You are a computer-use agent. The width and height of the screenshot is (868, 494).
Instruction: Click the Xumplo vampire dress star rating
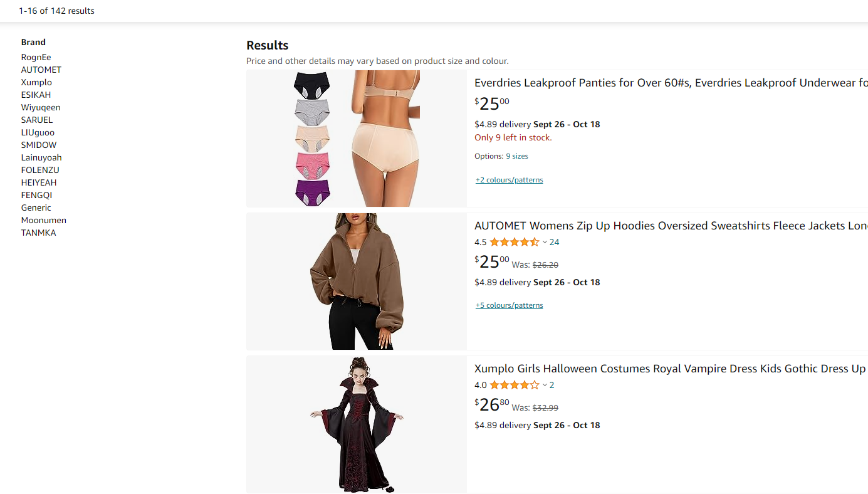click(514, 385)
